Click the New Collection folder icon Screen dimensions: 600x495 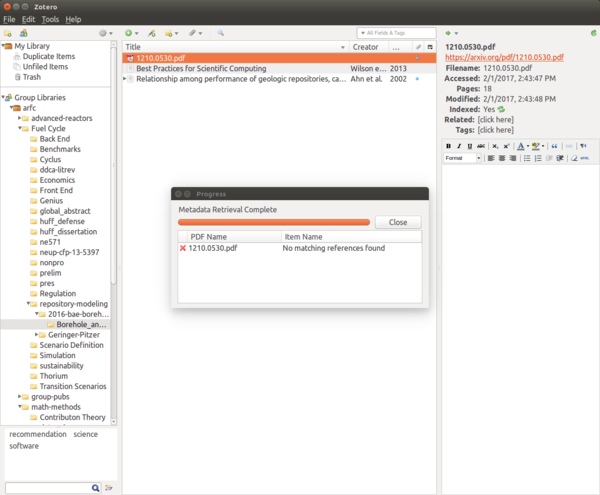[8, 33]
